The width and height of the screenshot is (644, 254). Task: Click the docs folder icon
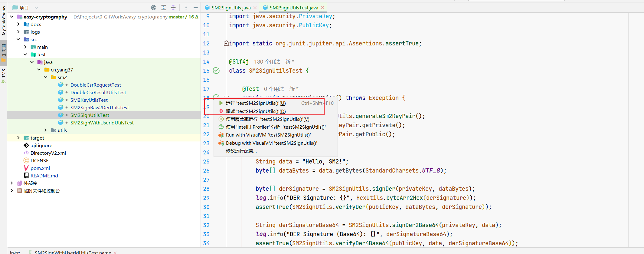pos(26,24)
